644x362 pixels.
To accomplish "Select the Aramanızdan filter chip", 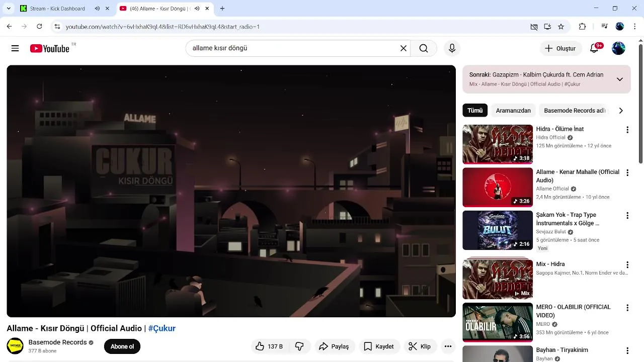I will tap(513, 111).
